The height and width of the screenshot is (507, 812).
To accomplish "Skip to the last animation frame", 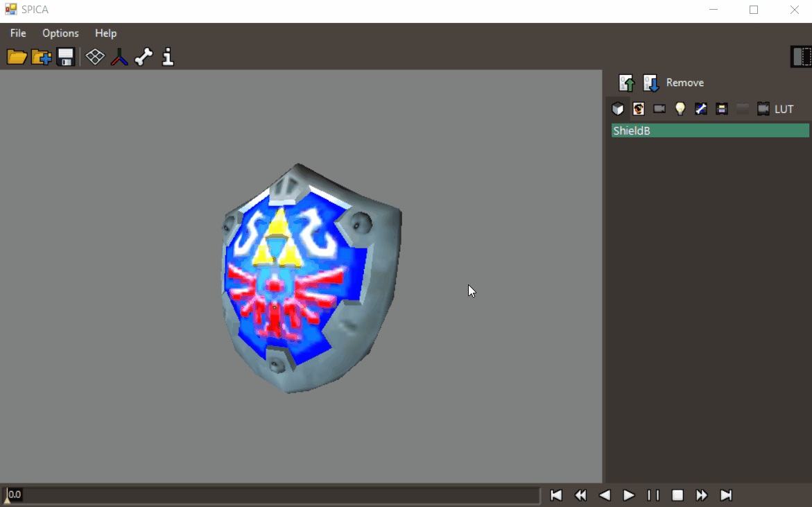I will pos(726,495).
